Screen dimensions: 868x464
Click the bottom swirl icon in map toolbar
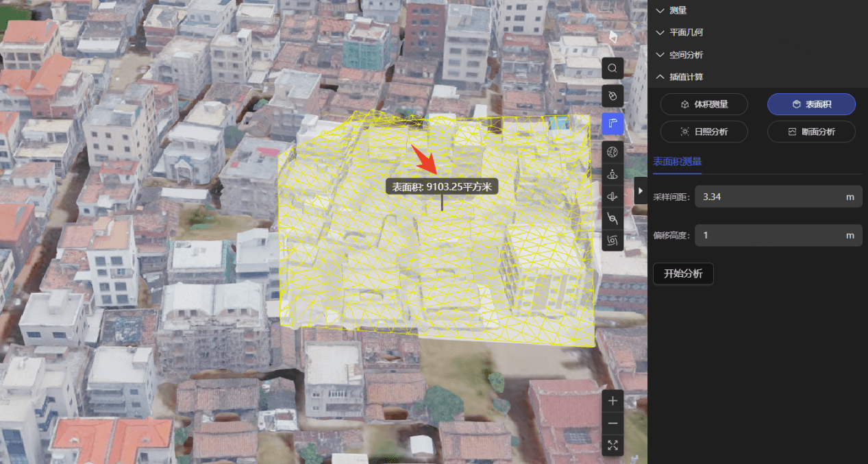pos(612,241)
